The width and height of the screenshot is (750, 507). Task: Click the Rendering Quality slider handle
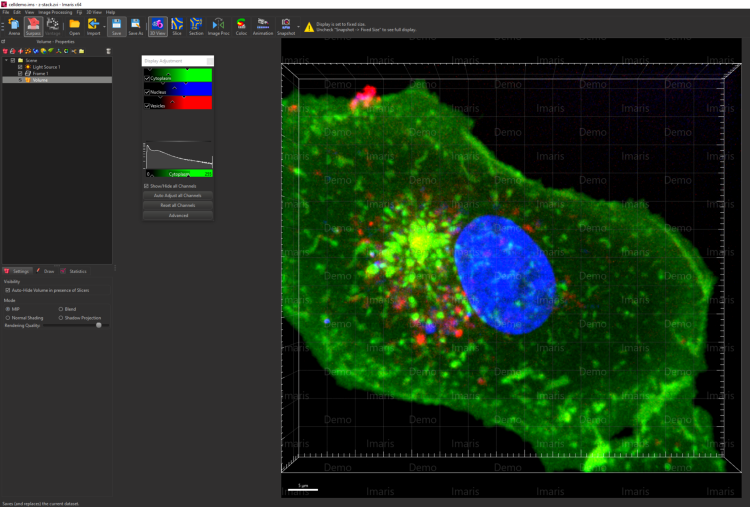(98, 325)
